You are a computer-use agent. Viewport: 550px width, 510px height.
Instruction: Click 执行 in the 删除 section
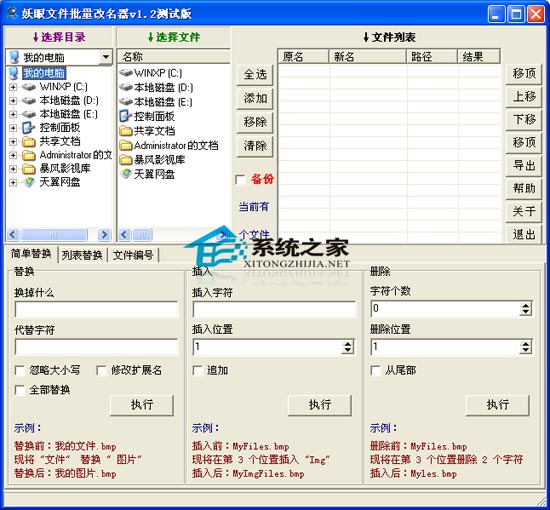[497, 405]
